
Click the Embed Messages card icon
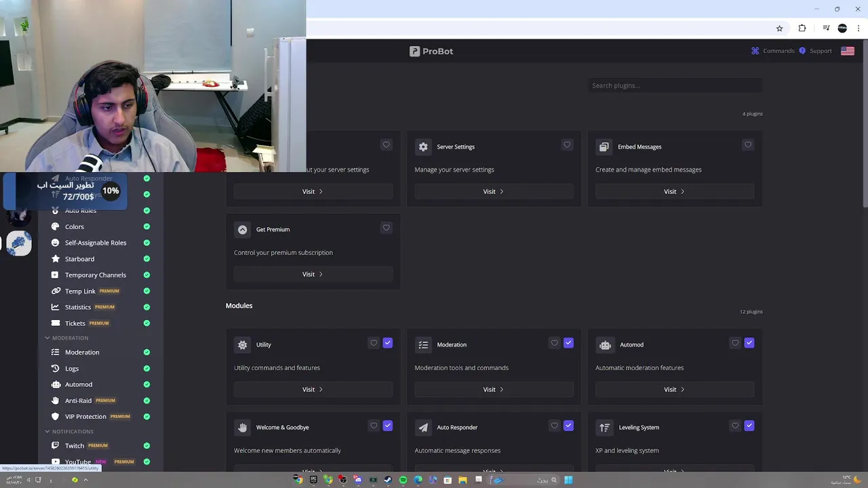pyautogui.click(x=604, y=146)
